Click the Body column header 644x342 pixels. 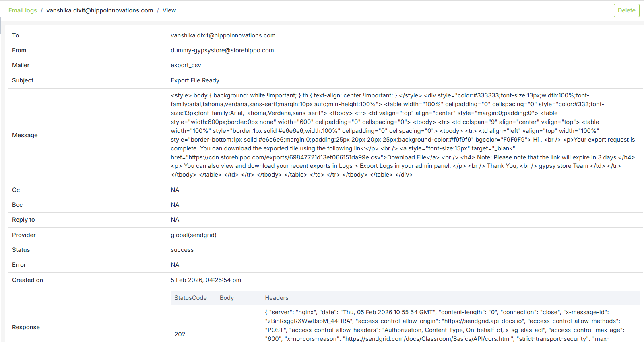point(227,298)
